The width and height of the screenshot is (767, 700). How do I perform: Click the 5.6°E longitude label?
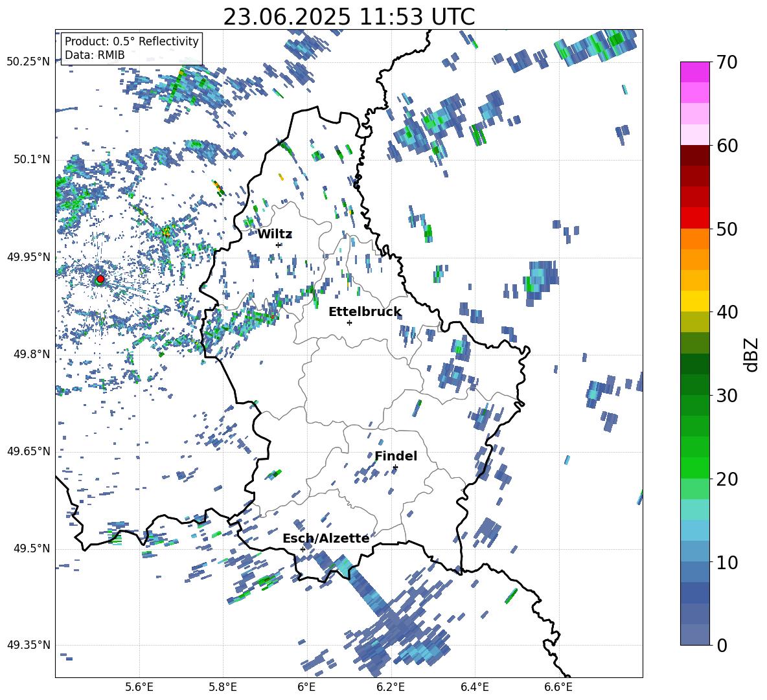click(139, 687)
